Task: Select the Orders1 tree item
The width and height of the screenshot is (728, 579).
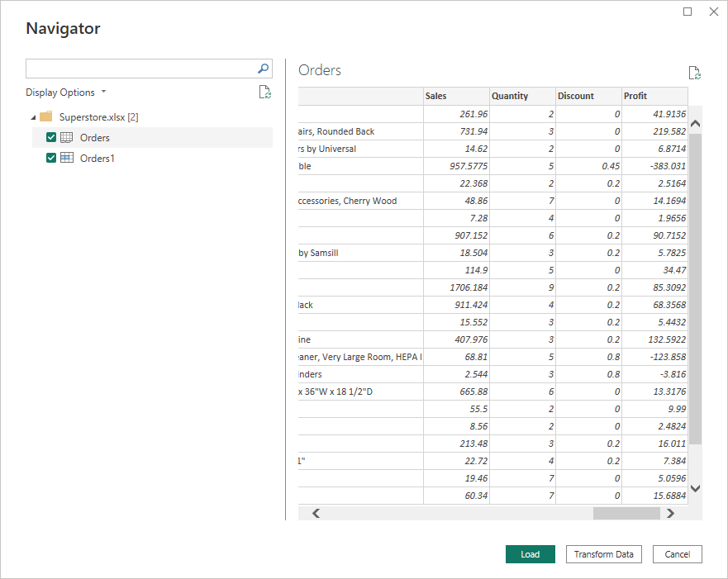Action: [97, 158]
